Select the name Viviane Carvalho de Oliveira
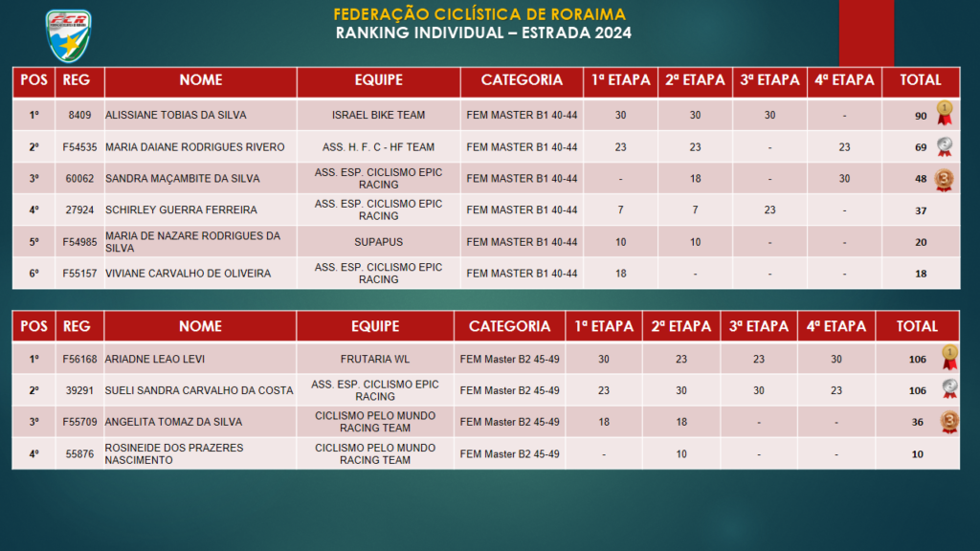 [x=189, y=274]
